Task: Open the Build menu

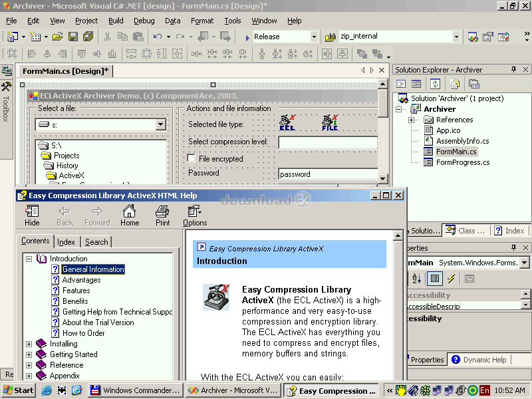Action: pos(116,21)
